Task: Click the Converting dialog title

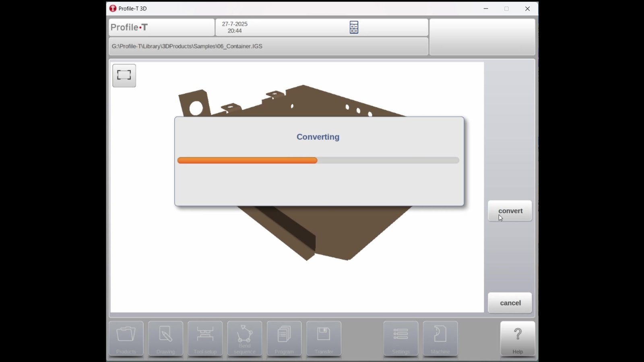Action: [x=318, y=137]
